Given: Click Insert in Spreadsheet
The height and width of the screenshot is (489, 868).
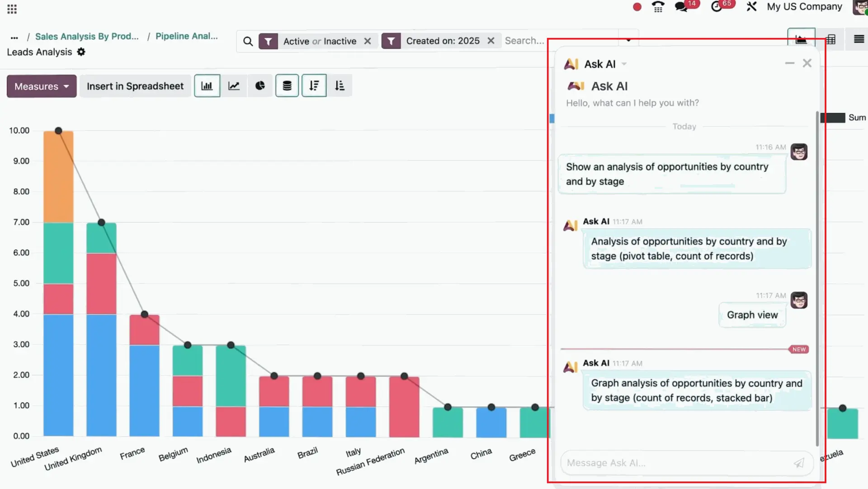Looking at the screenshot, I should (135, 86).
